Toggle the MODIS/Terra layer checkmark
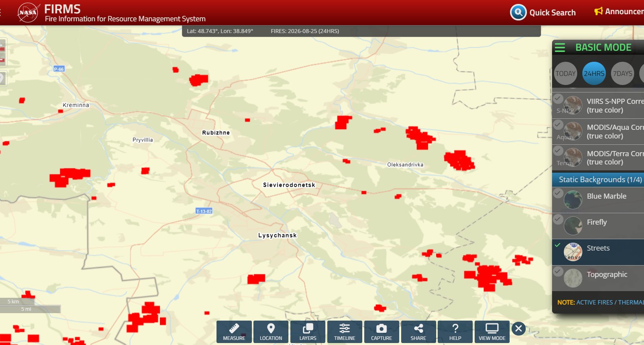644x345 pixels. tap(558, 151)
